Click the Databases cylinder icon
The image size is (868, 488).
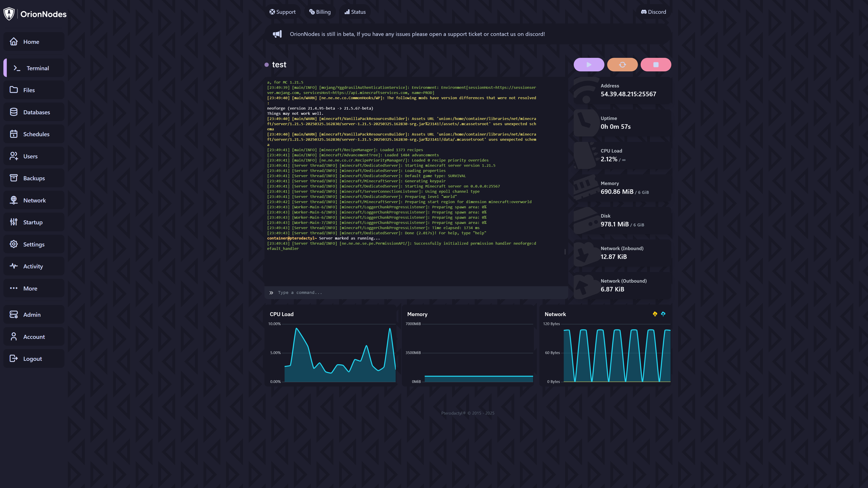point(14,112)
